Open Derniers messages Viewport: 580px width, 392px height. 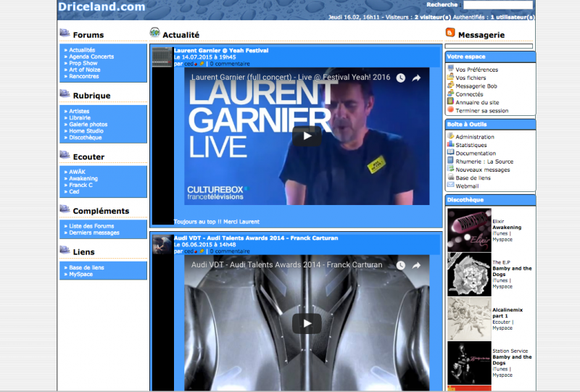tap(94, 233)
